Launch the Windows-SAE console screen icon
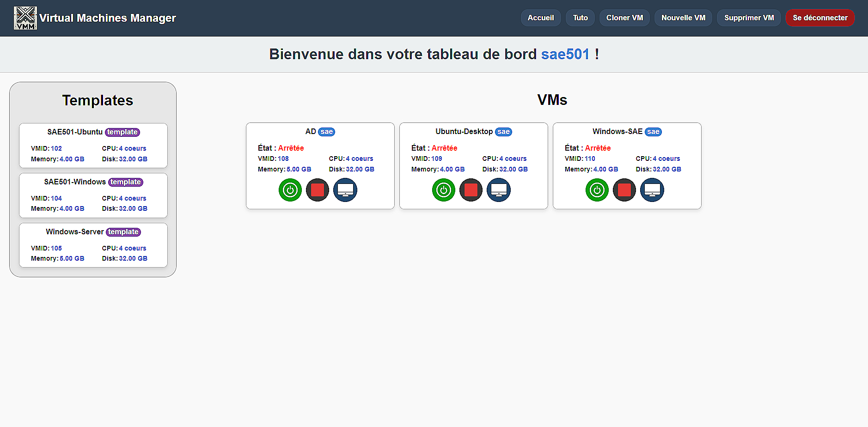 click(x=652, y=190)
